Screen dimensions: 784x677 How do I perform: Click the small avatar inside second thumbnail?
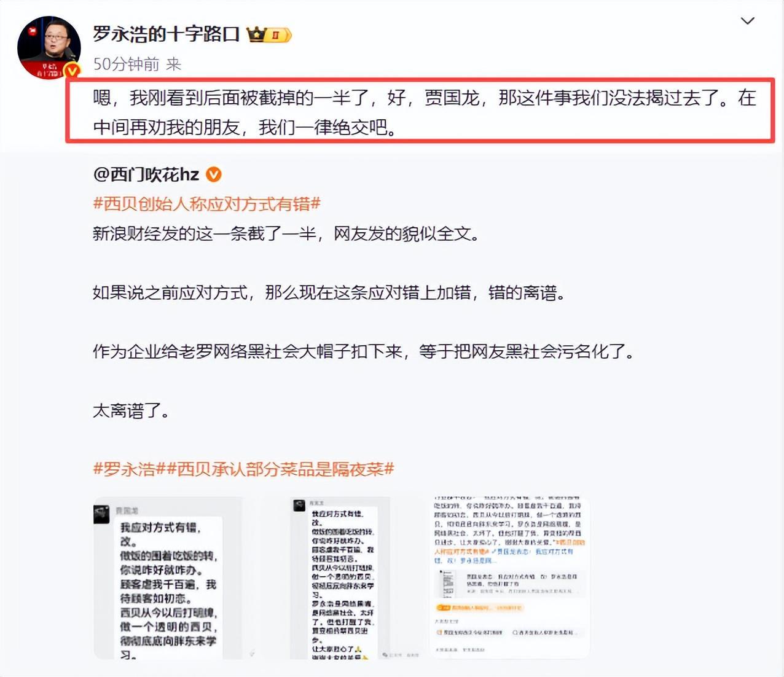click(x=299, y=505)
